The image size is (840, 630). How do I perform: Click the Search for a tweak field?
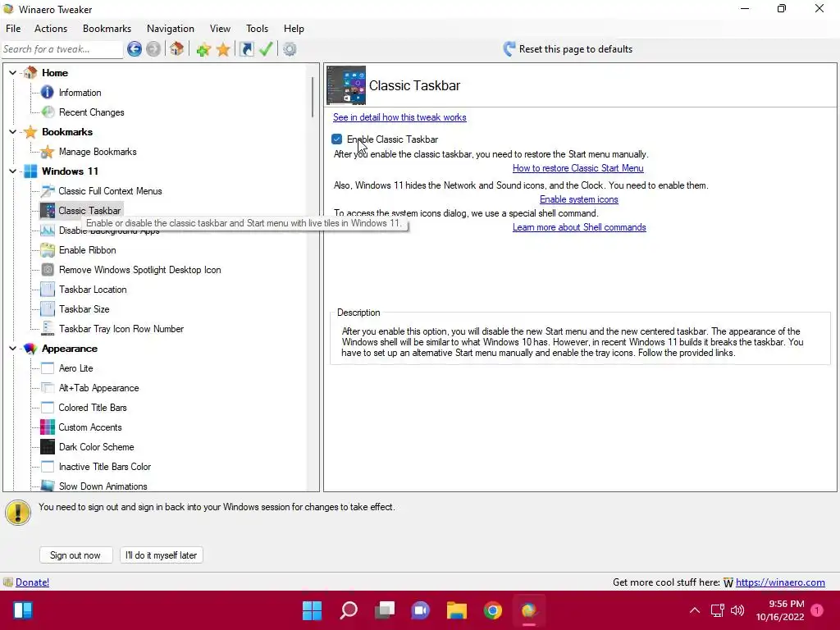(x=62, y=49)
